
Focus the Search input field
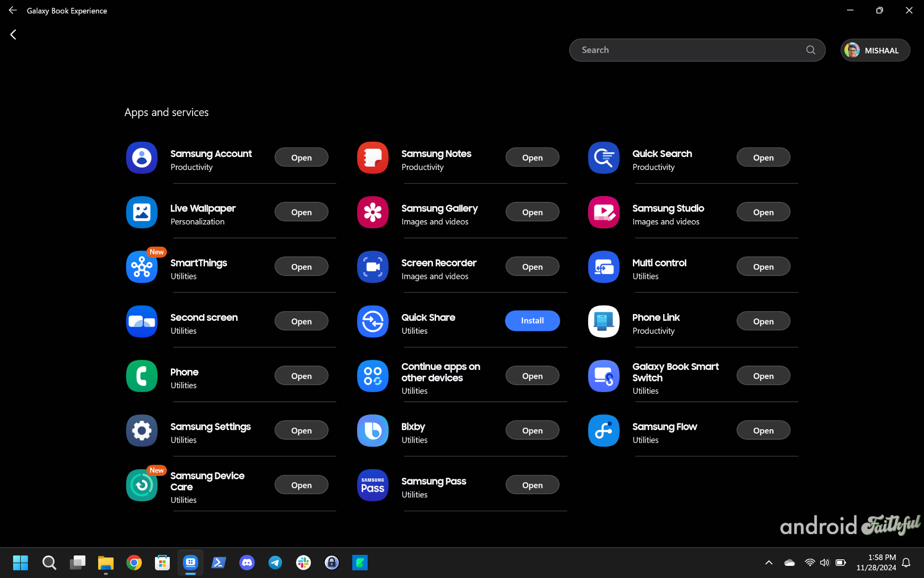697,50
